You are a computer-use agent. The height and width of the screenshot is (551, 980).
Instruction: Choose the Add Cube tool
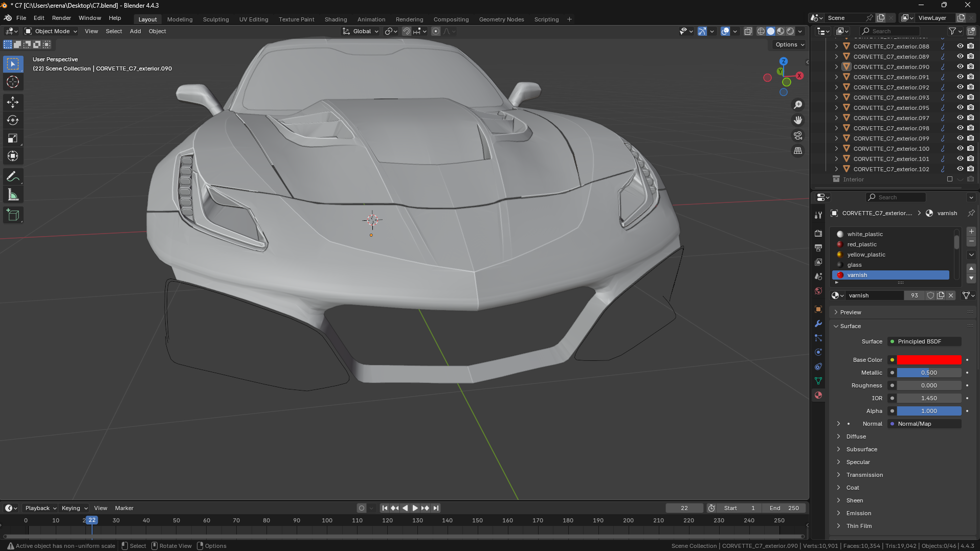pos(13,215)
